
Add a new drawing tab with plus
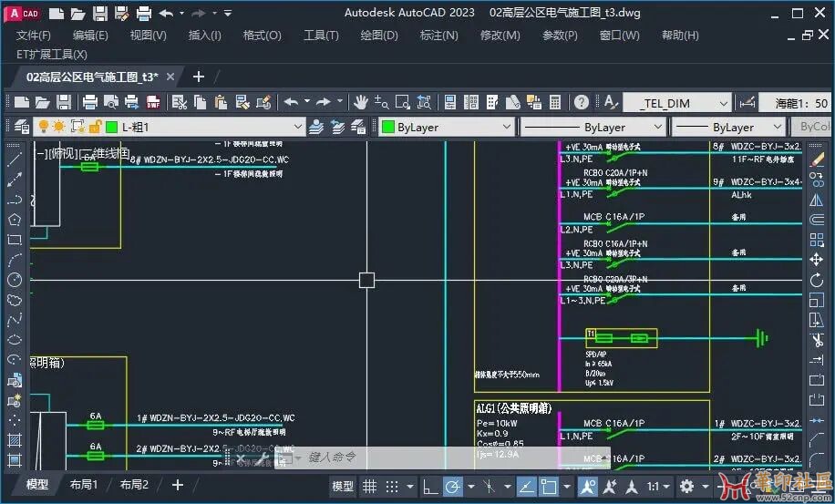click(199, 77)
